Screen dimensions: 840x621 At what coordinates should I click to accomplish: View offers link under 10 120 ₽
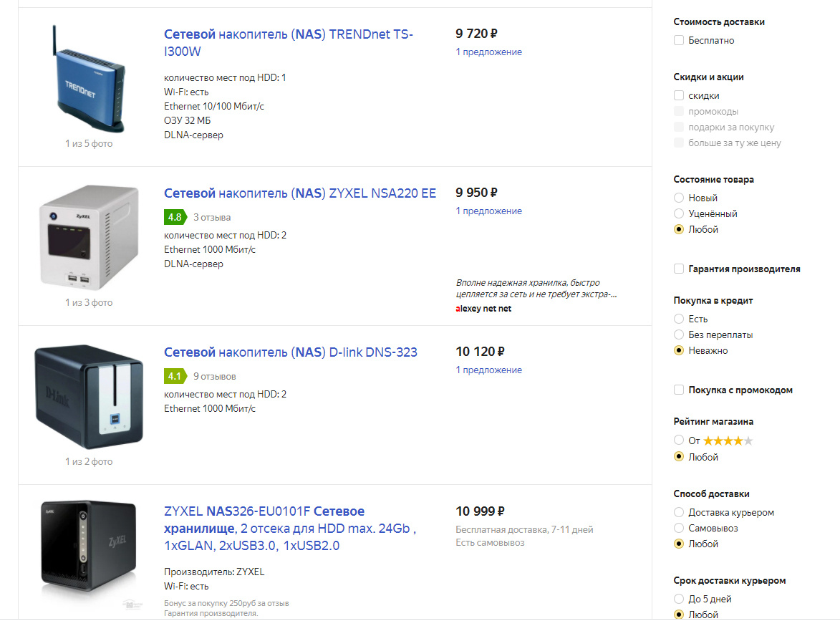click(488, 370)
